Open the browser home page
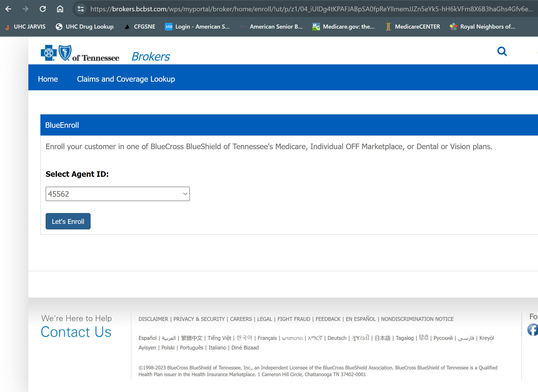Screen dimensions: 538x392 click(60, 9)
